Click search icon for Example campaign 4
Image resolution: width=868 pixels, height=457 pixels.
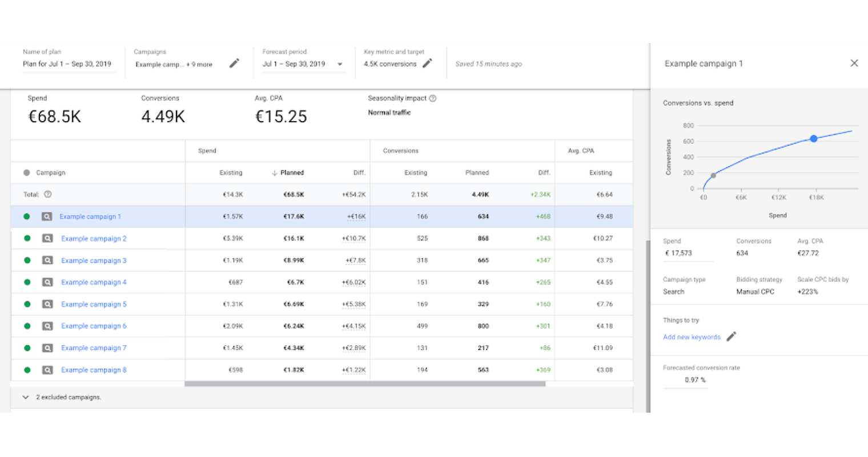[47, 282]
